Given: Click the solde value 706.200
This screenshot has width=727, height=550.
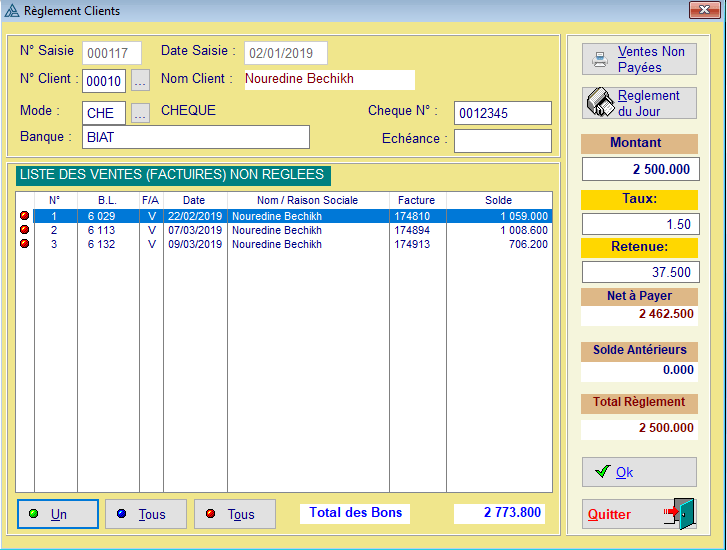Looking at the screenshot, I should [529, 244].
